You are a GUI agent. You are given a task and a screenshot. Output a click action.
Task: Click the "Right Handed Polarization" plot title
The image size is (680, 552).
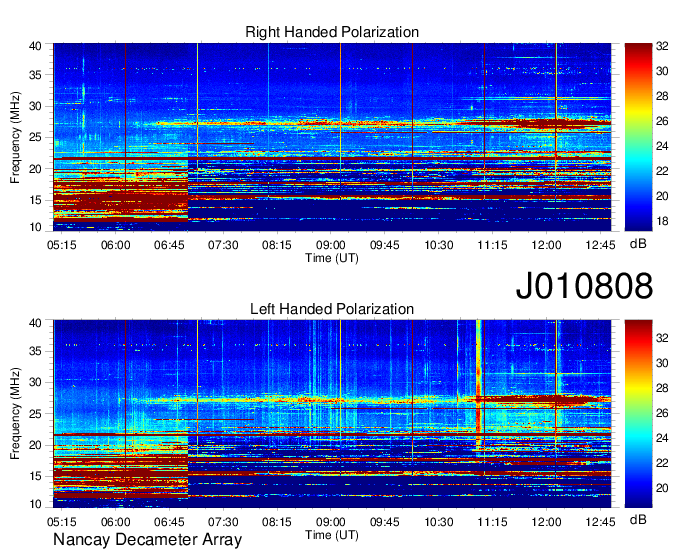click(332, 32)
